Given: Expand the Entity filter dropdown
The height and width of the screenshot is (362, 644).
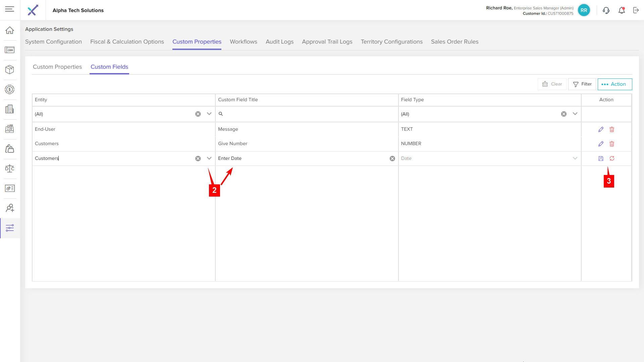Looking at the screenshot, I should tap(209, 114).
